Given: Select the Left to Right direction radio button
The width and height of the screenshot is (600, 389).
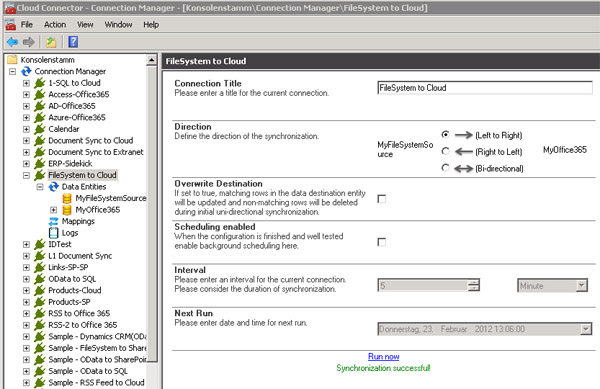Looking at the screenshot, I should pos(445,135).
